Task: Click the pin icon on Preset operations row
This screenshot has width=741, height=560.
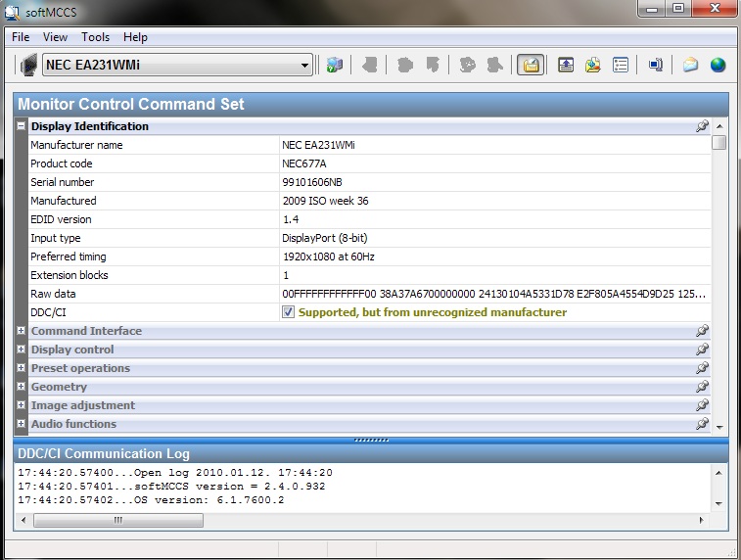Action: (x=702, y=368)
